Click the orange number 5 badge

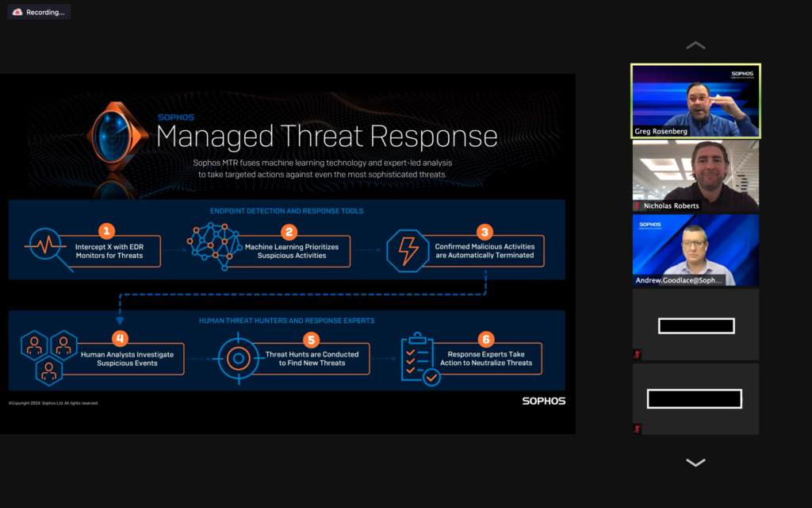(311, 340)
